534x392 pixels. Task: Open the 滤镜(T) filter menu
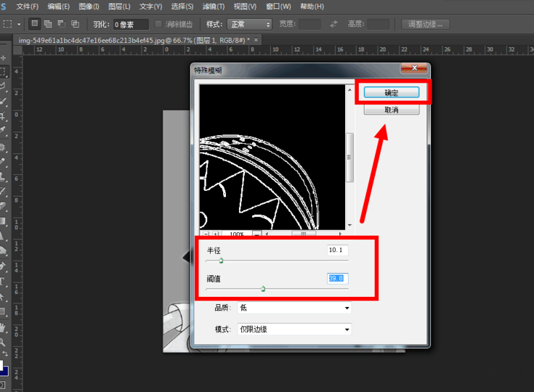pos(214,7)
